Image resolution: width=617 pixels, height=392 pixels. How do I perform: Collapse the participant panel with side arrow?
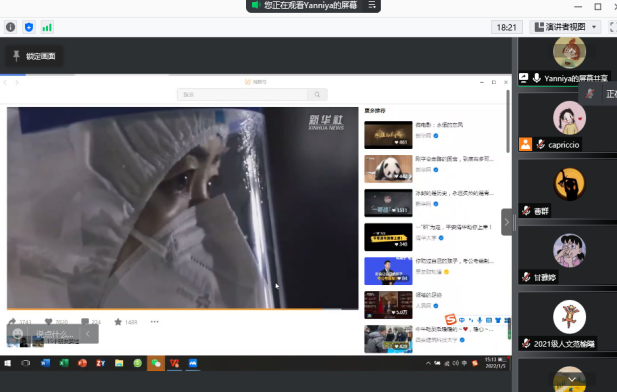point(506,222)
